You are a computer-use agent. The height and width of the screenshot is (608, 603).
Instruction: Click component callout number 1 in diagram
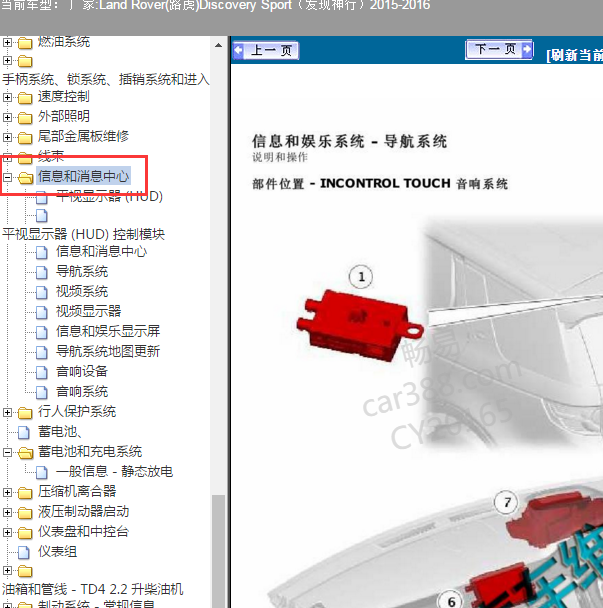(361, 277)
